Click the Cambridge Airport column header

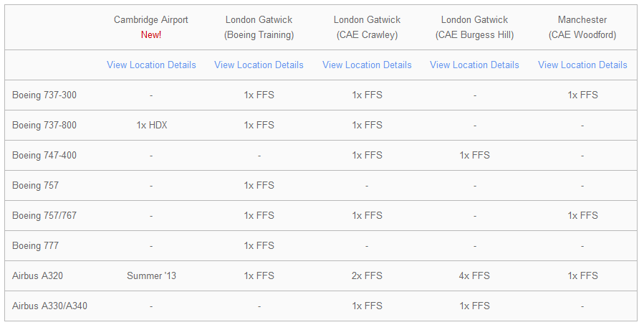click(x=151, y=20)
